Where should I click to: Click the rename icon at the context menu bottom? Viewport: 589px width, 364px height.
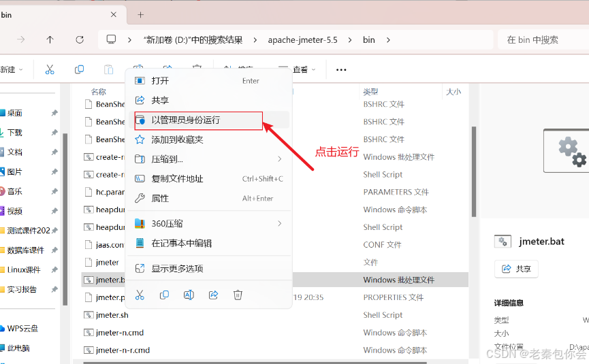point(189,295)
